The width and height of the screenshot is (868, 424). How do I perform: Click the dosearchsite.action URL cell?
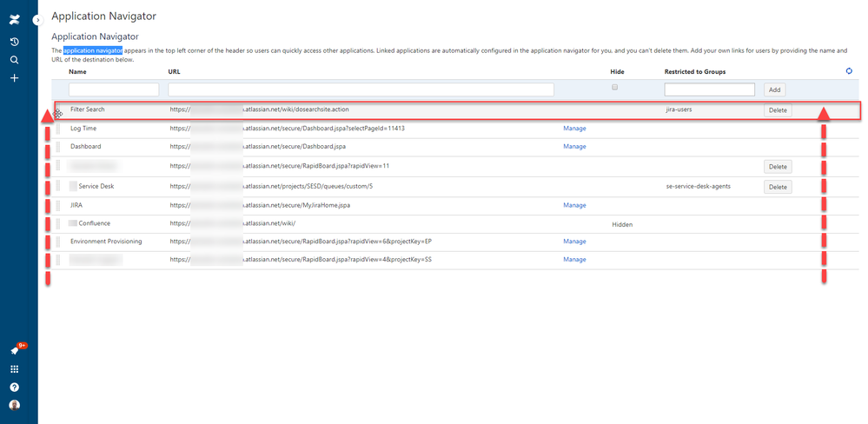[x=260, y=109]
